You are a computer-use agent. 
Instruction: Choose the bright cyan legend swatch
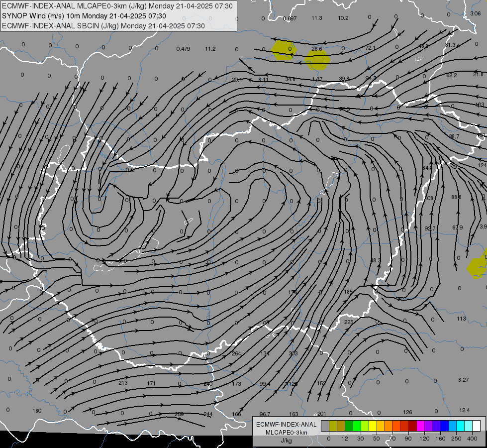(x=460, y=426)
